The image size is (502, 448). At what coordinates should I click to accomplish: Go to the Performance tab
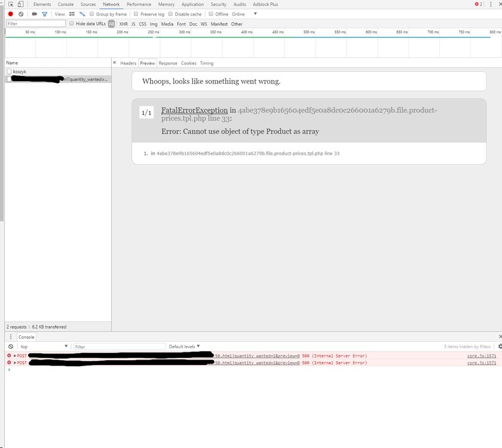pos(139,4)
